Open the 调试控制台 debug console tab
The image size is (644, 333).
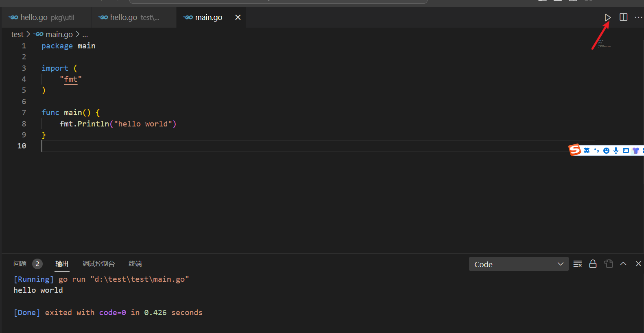(x=98, y=264)
